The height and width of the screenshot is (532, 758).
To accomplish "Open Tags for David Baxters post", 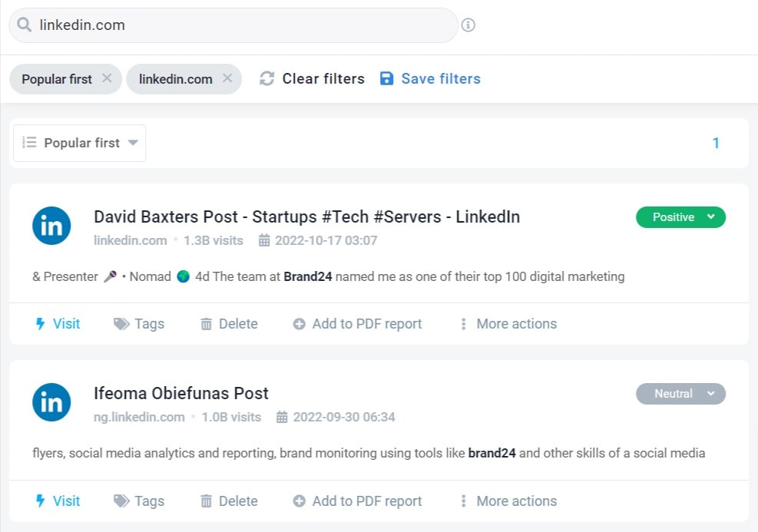I will click(139, 324).
